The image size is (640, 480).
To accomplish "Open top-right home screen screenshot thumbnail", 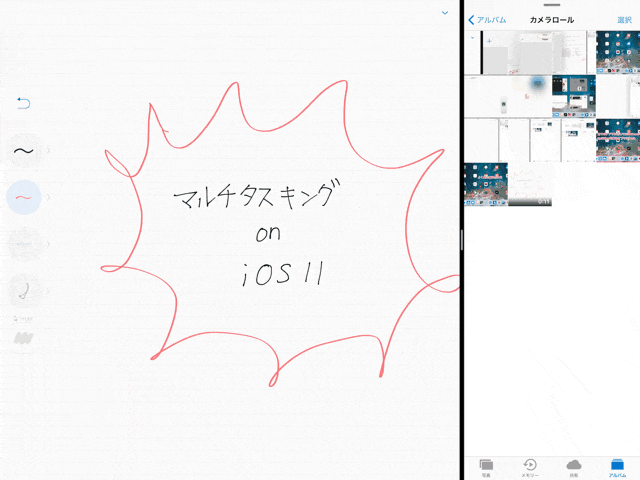I will tap(618, 52).
